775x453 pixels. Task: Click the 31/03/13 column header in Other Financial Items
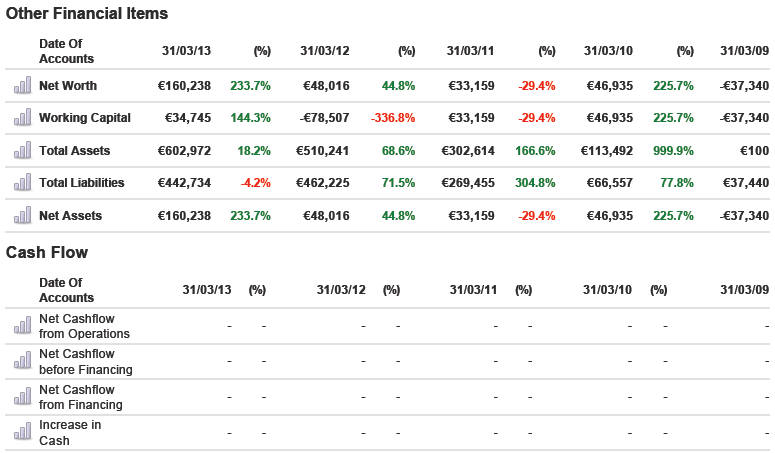pos(186,50)
